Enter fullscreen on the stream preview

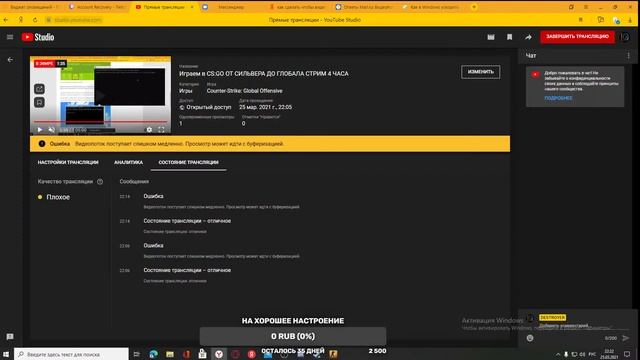coord(161,130)
